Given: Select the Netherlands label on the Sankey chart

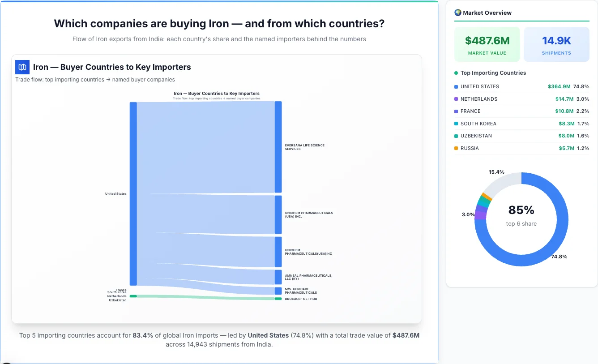Looking at the screenshot, I should (118, 296).
